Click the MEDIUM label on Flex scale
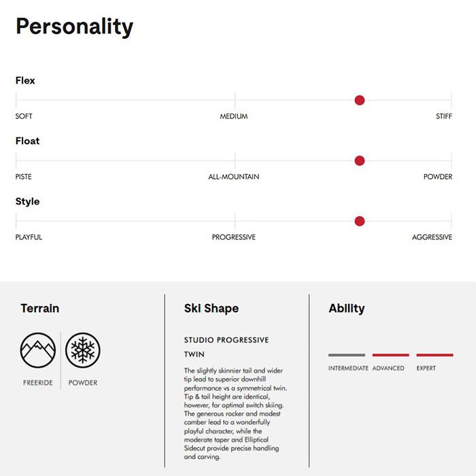476x476 pixels. 234,116
